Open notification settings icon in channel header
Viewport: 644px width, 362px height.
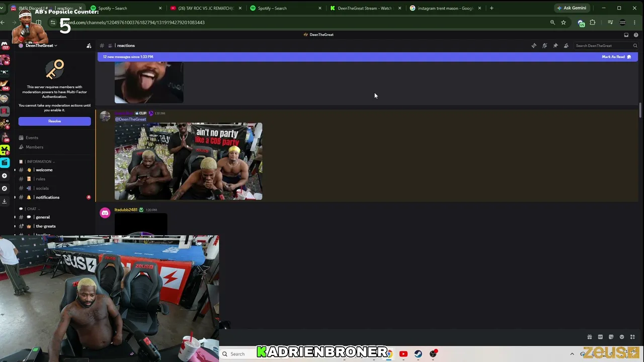pos(544,46)
